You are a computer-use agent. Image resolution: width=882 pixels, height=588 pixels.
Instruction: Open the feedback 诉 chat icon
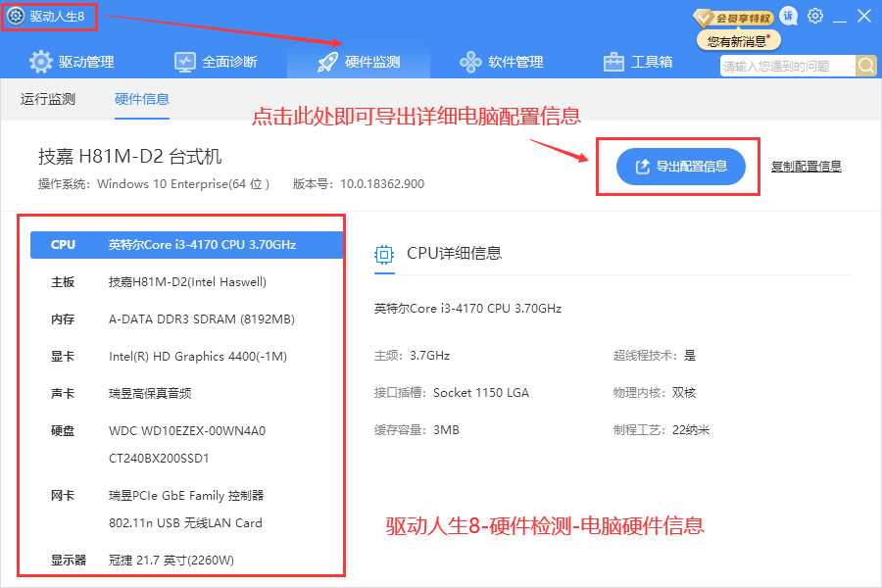(x=789, y=17)
